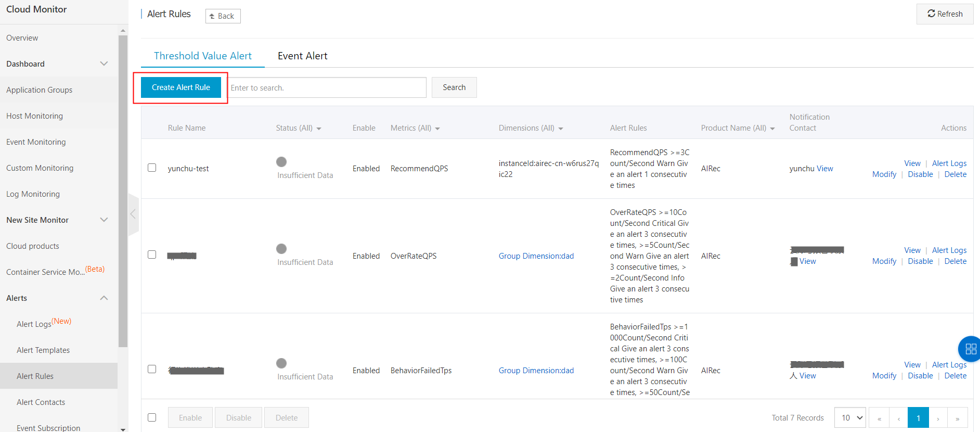980x432 pixels.
Task: Select the OverRateQPS rule checkbox
Action: pyautogui.click(x=152, y=255)
